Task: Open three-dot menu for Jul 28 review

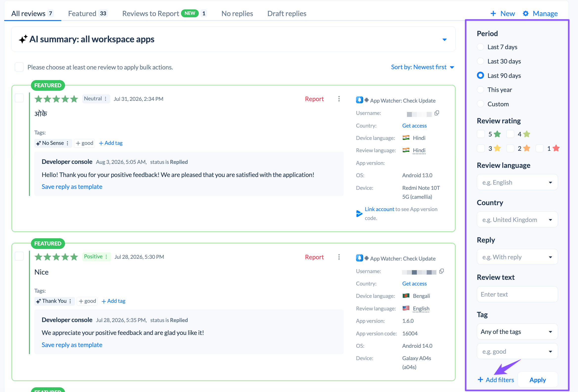Action: (339, 257)
